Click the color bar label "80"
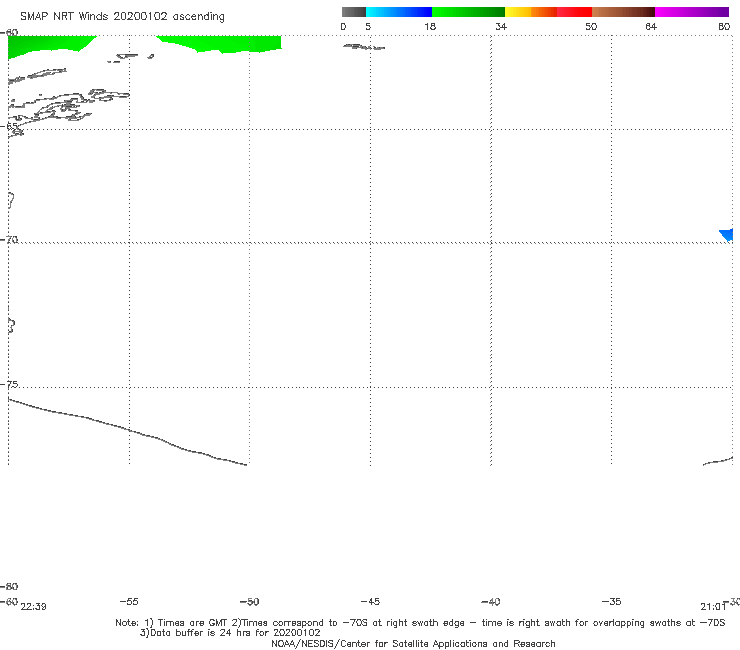The height and width of the screenshot is (650, 740). (x=724, y=26)
